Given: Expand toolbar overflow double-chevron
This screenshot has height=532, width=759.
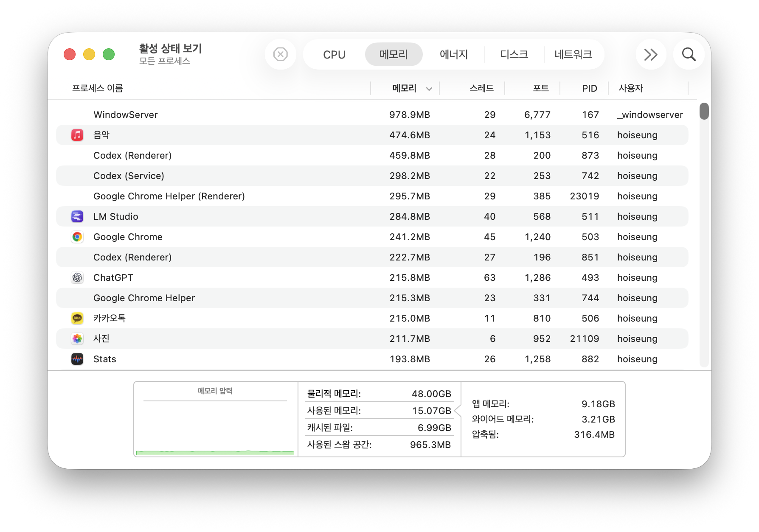Looking at the screenshot, I should pos(651,54).
